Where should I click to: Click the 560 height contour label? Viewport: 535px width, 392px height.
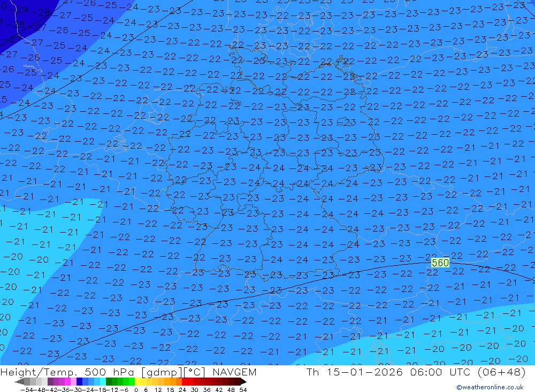(440, 263)
